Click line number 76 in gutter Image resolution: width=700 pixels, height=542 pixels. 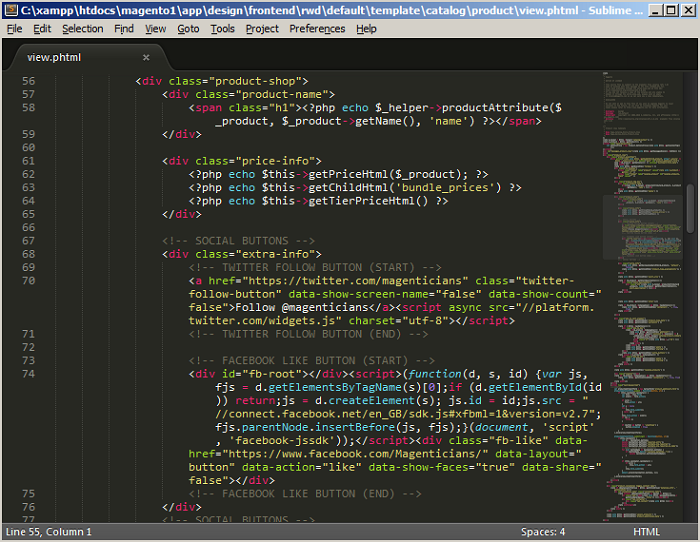pyautogui.click(x=29, y=507)
